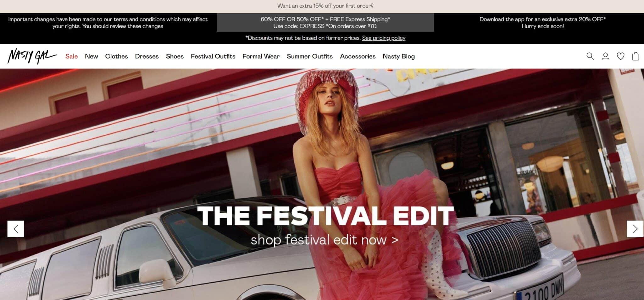Advance to the next carousel slide
Image resolution: width=644 pixels, height=300 pixels.
[x=635, y=229]
